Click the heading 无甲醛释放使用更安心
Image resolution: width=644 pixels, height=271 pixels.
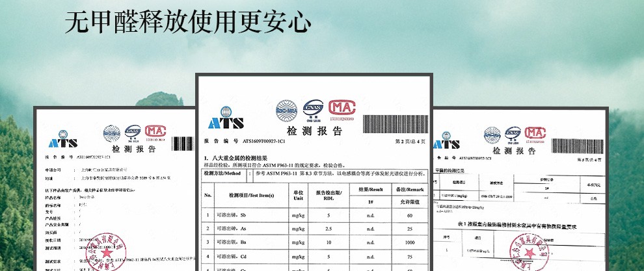(x=189, y=23)
